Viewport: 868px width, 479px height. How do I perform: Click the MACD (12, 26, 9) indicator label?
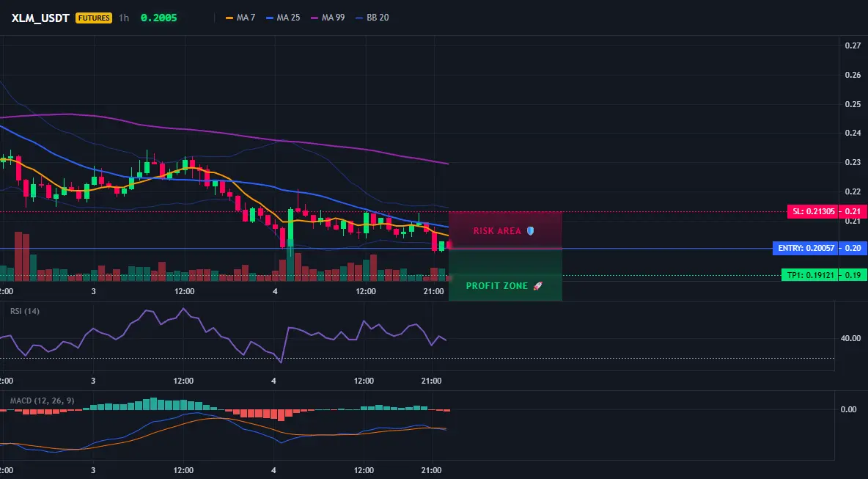42,401
